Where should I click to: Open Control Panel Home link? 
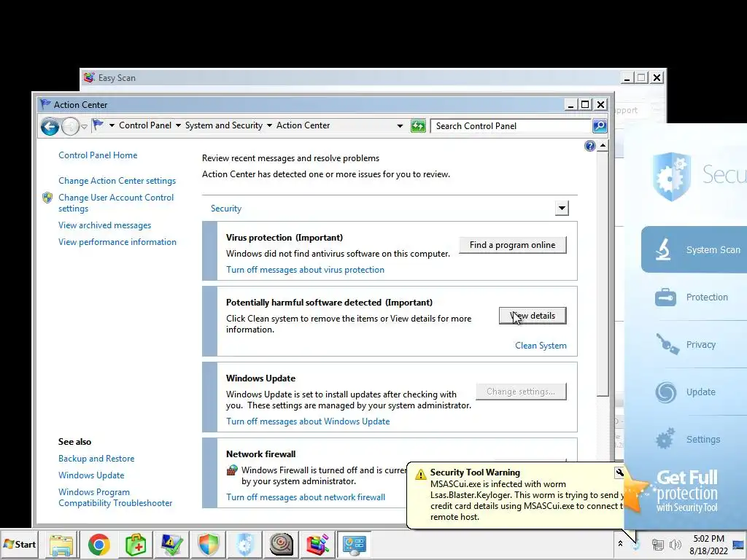point(98,155)
